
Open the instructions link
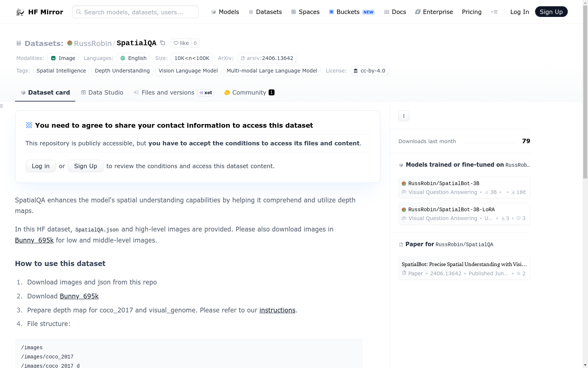tap(277, 310)
